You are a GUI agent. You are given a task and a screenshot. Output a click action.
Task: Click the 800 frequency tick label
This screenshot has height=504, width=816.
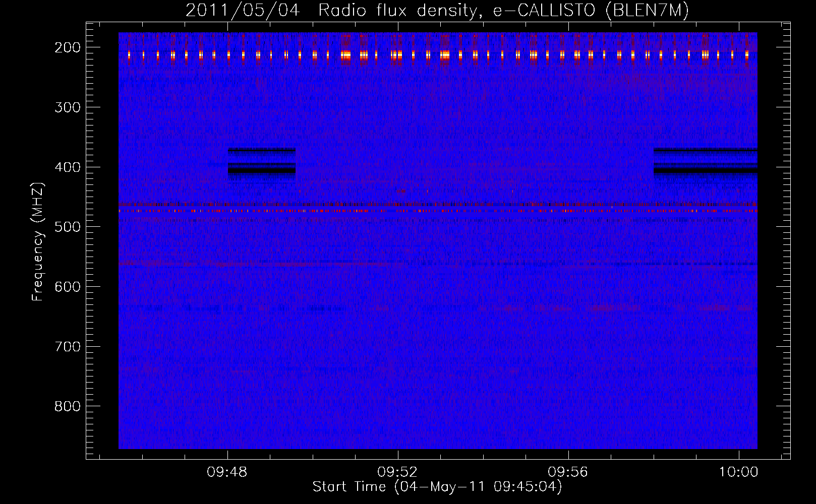point(68,406)
